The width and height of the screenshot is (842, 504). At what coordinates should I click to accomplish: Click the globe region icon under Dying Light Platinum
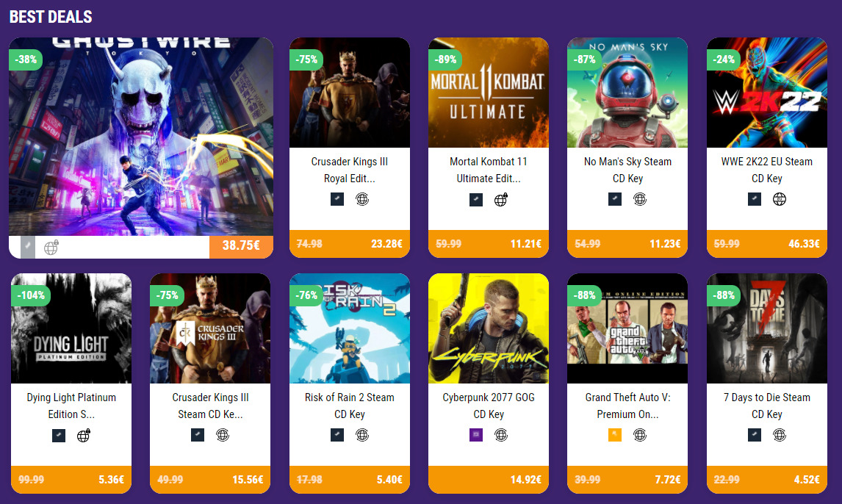click(x=83, y=435)
